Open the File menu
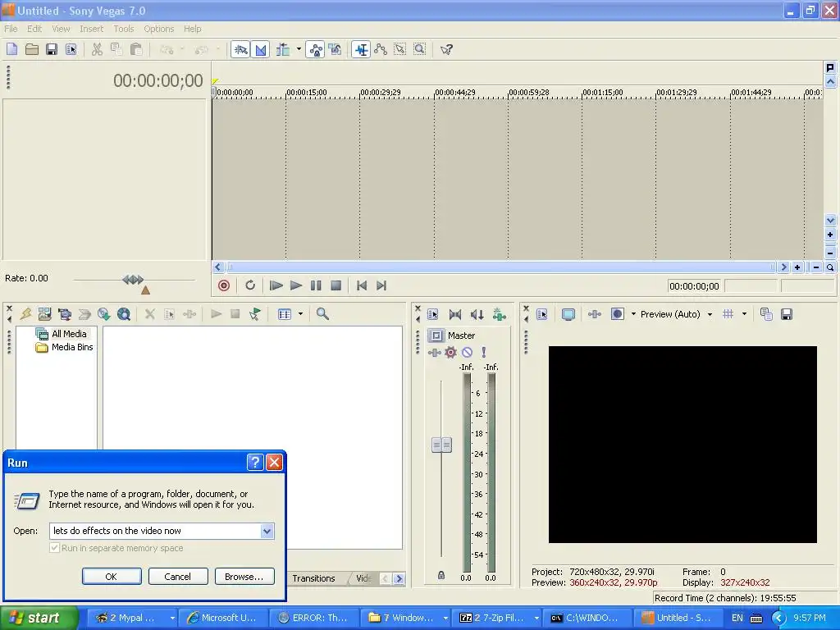Screen dimensions: 840x630 (11, 29)
